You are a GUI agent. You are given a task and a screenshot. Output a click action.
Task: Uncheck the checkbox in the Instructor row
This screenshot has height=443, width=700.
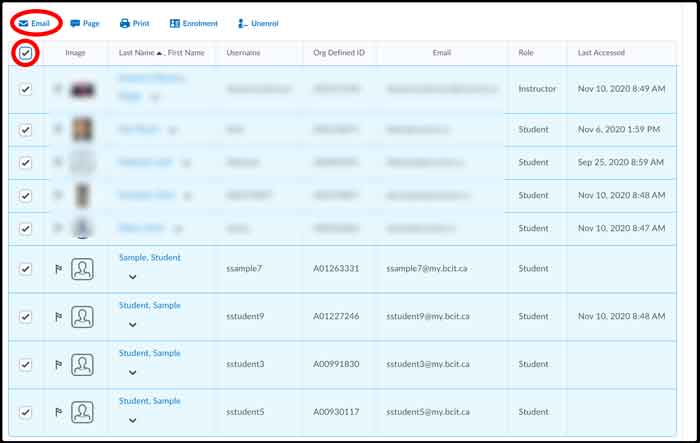point(25,89)
